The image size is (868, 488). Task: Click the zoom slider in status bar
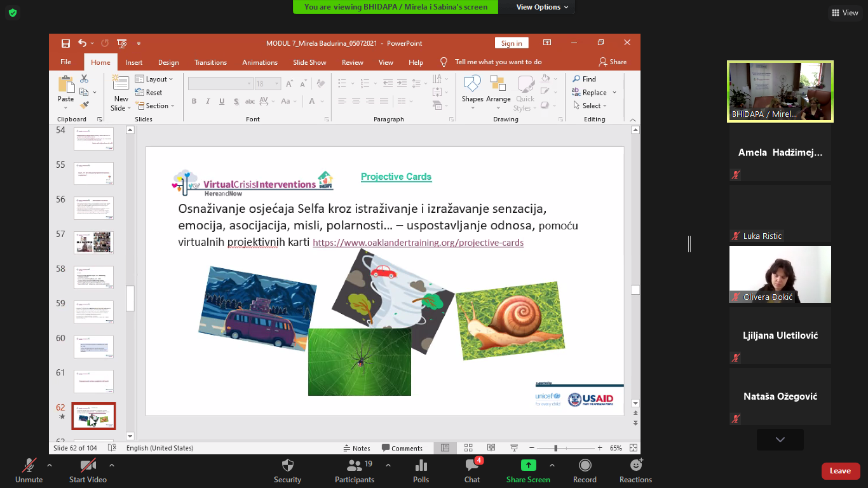556,448
